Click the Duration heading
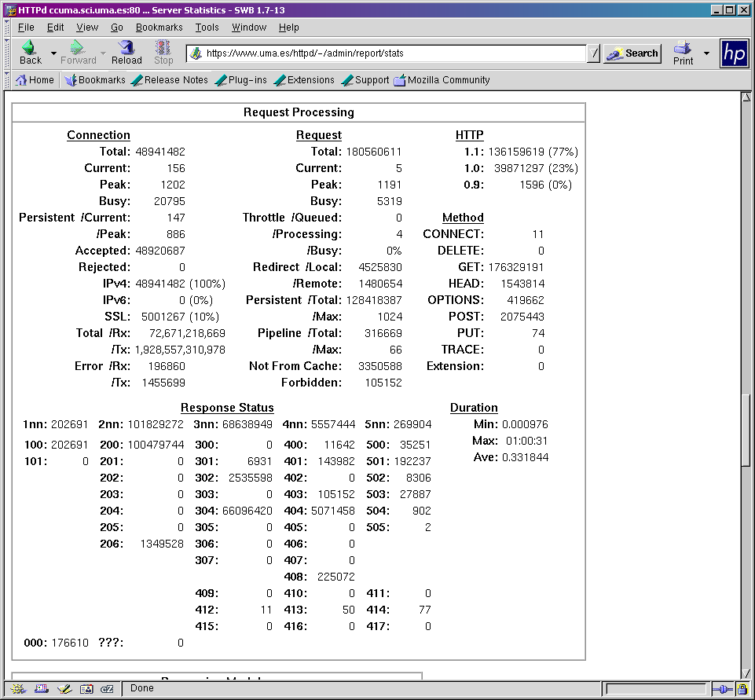The image size is (755, 700). click(474, 408)
